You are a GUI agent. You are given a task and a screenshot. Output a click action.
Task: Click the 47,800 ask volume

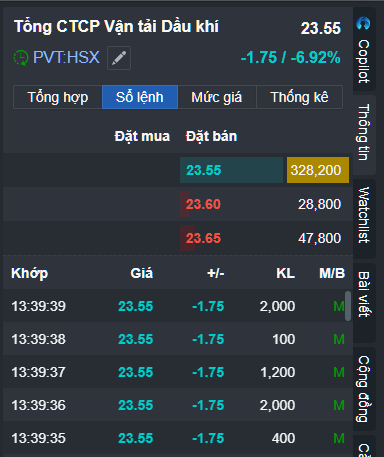point(319,238)
